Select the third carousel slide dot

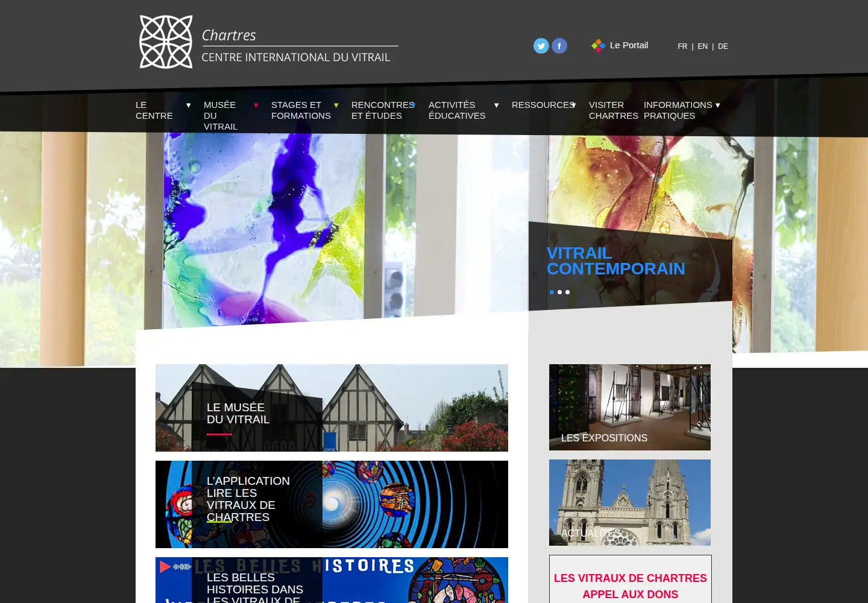coord(567,292)
